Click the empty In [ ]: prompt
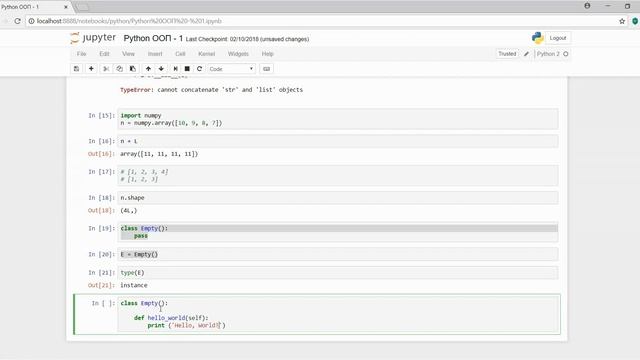This screenshot has width=640, height=360. 103,303
